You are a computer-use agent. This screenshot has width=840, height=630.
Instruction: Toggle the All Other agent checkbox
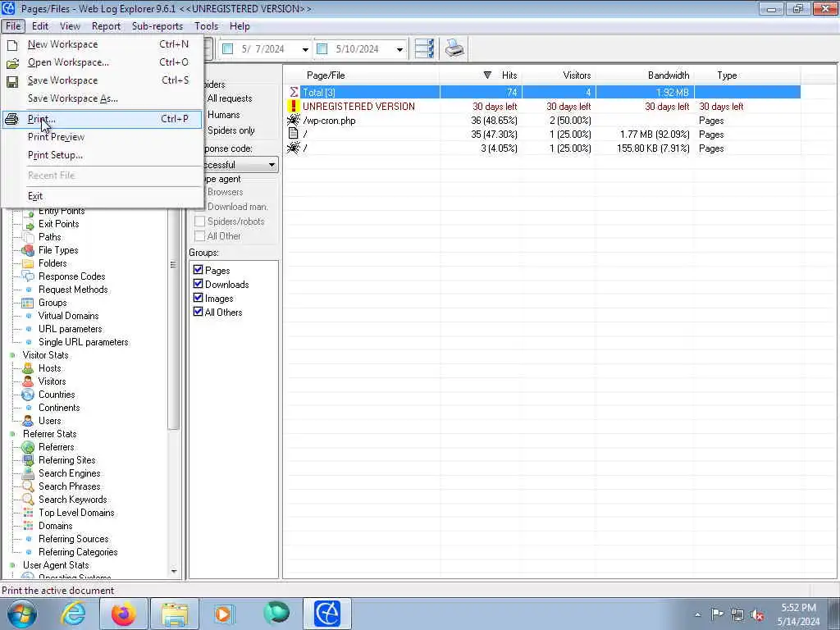click(199, 235)
